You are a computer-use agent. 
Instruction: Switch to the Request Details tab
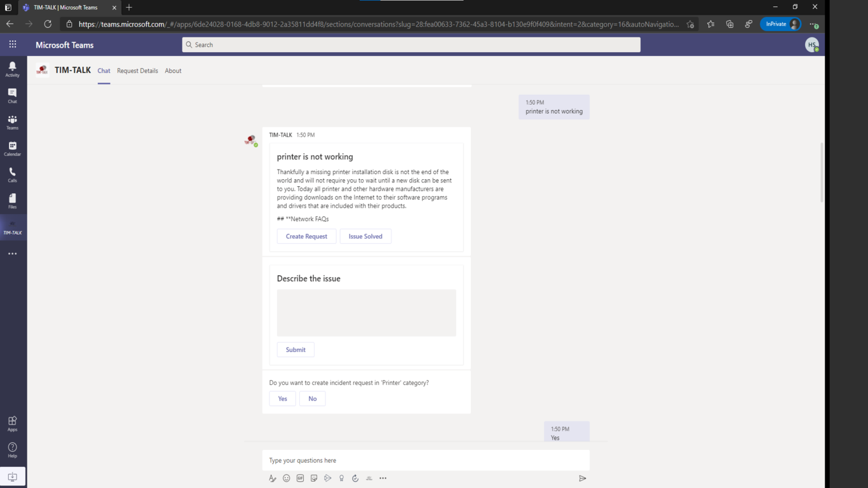pyautogui.click(x=137, y=71)
